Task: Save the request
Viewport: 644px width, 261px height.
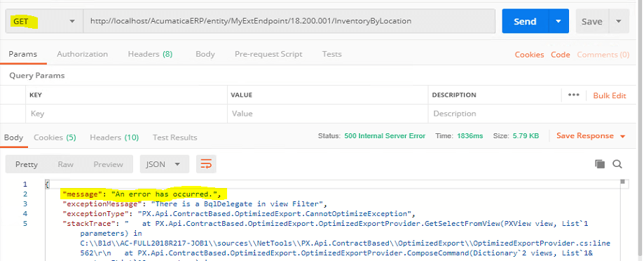Action: [592, 21]
